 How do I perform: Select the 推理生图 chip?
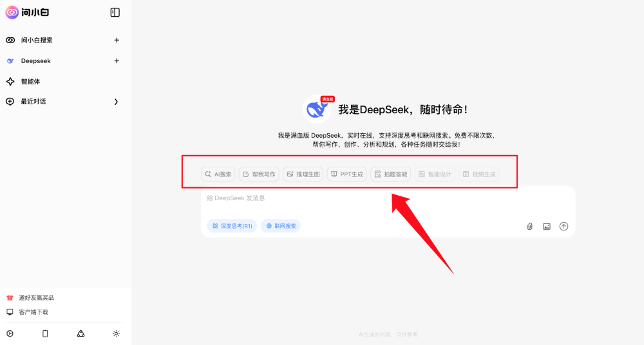pyautogui.click(x=303, y=174)
